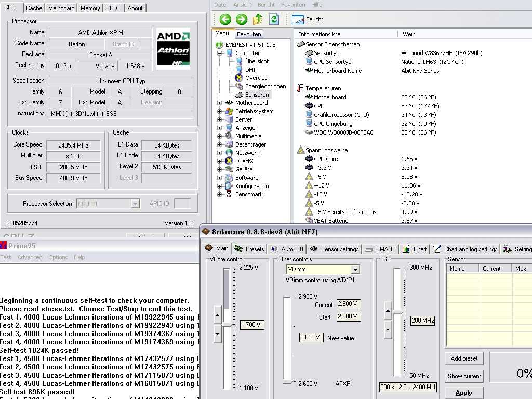Expand the Netzwerk tree node
This screenshot has height=399, width=532.
220,153
